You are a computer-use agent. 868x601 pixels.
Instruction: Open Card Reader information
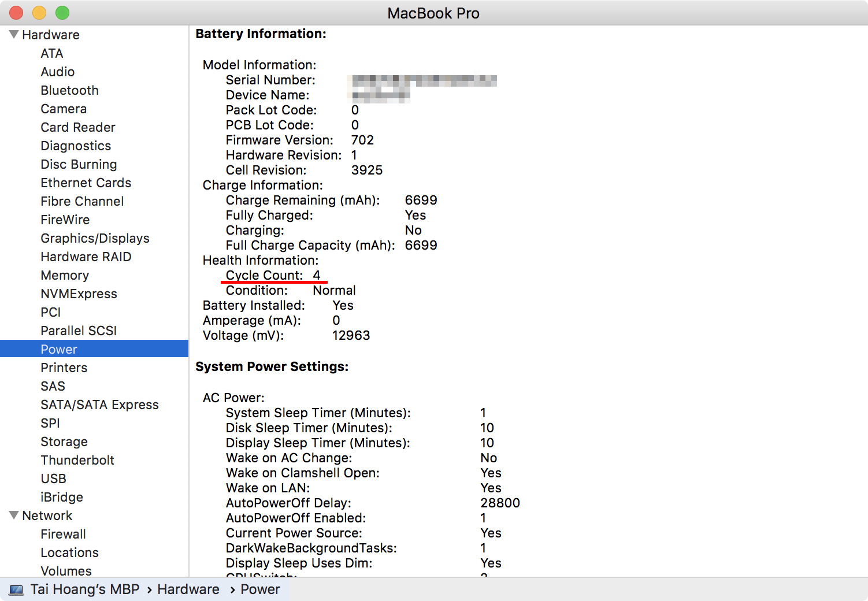(x=77, y=127)
